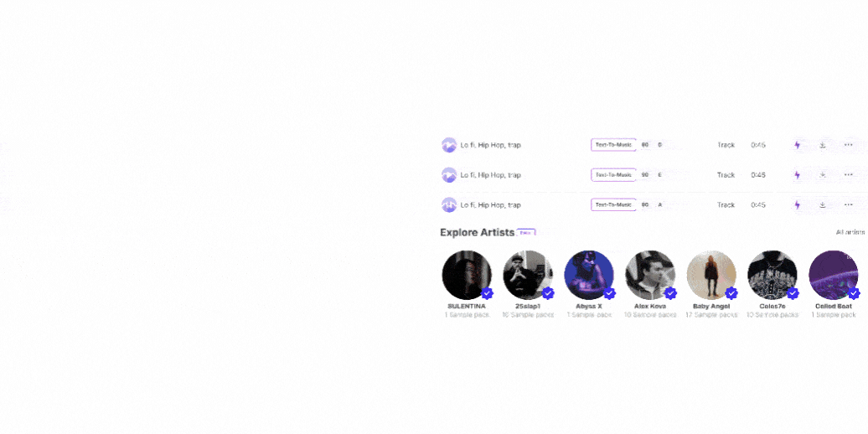Open the All artists link
Viewport: 868px width, 434px height.
(850, 233)
